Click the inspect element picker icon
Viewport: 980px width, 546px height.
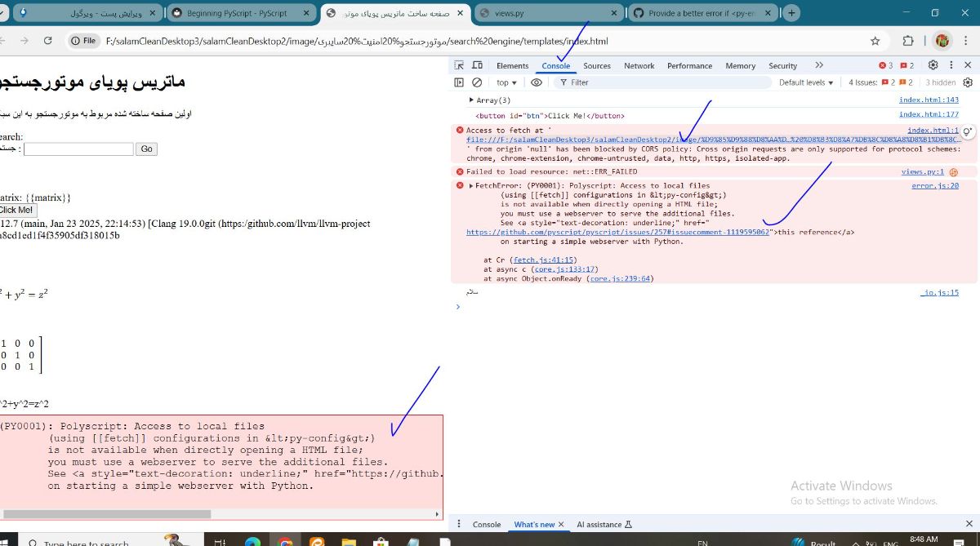pos(459,65)
